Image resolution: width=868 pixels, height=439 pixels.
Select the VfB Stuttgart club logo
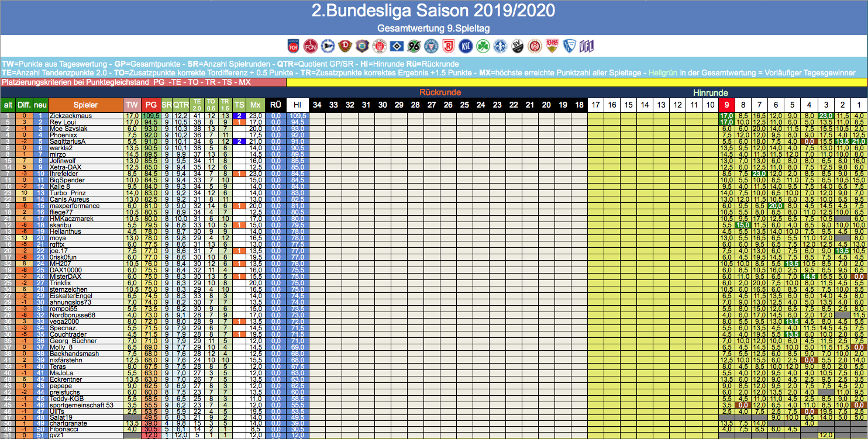(x=552, y=46)
